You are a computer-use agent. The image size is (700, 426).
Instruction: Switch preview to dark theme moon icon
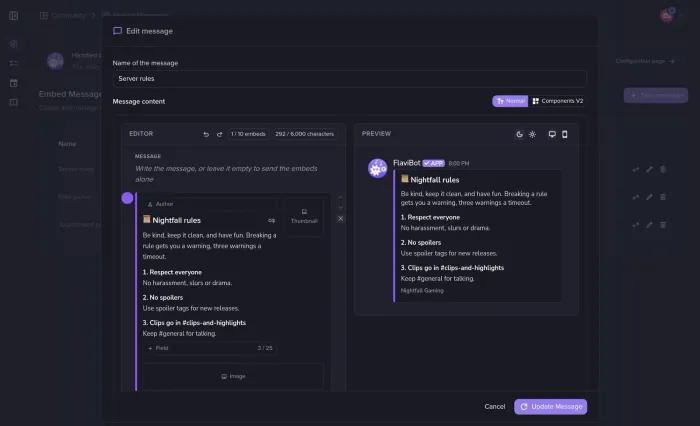tap(519, 134)
